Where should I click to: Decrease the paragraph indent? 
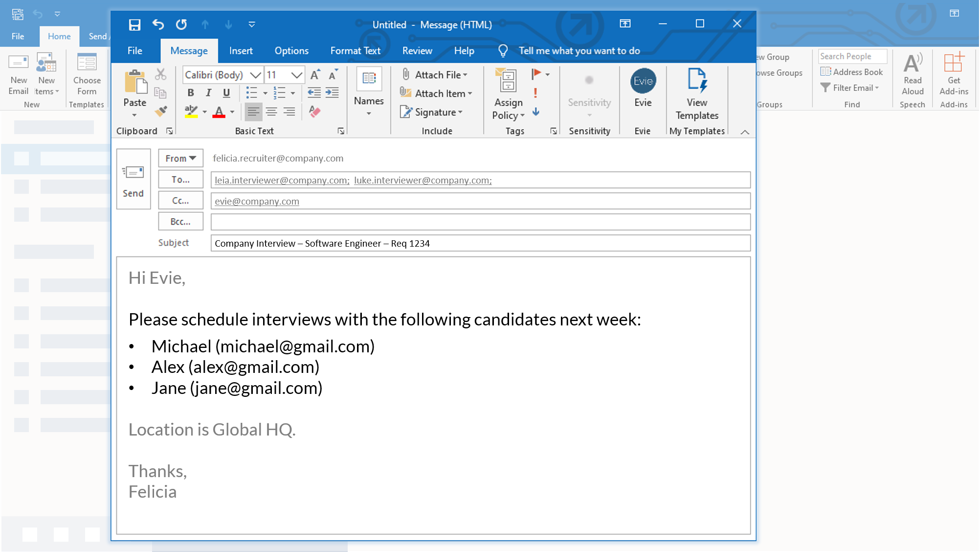click(x=314, y=92)
